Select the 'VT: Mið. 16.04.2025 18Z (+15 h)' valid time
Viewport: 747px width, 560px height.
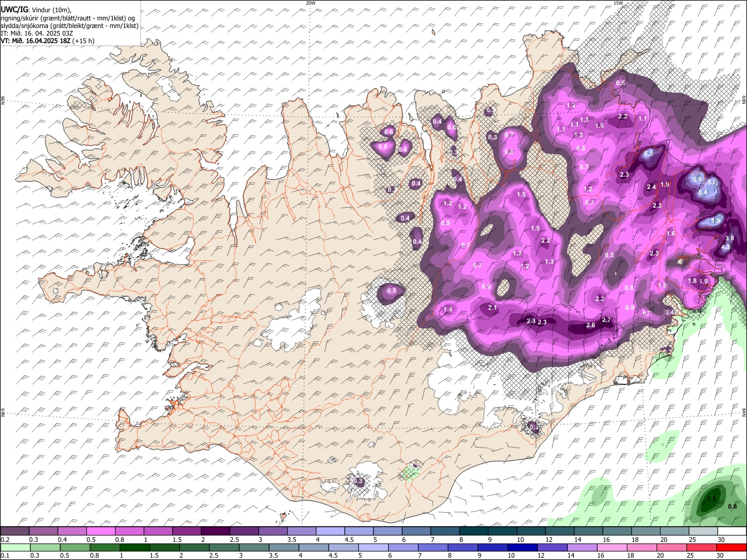[47, 41]
